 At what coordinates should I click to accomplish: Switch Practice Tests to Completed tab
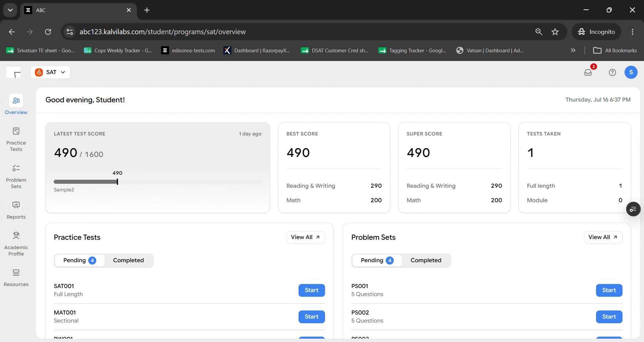tap(128, 261)
